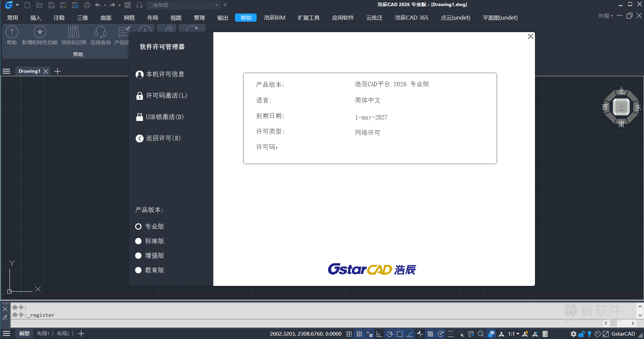Click the New file icon in quick access toolbar

(x=28, y=5)
